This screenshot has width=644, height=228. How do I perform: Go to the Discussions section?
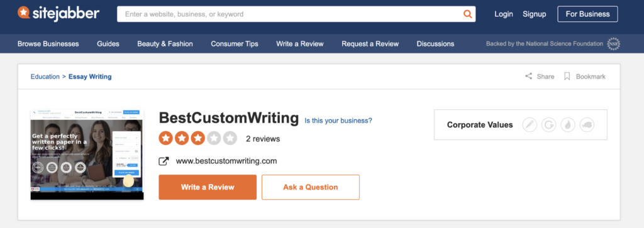[x=435, y=44]
